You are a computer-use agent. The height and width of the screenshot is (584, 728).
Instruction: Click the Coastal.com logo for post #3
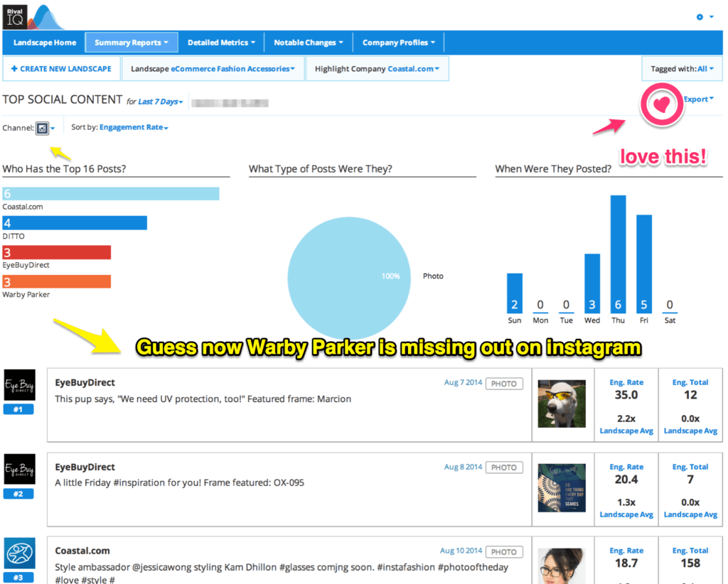pyautogui.click(x=18, y=553)
